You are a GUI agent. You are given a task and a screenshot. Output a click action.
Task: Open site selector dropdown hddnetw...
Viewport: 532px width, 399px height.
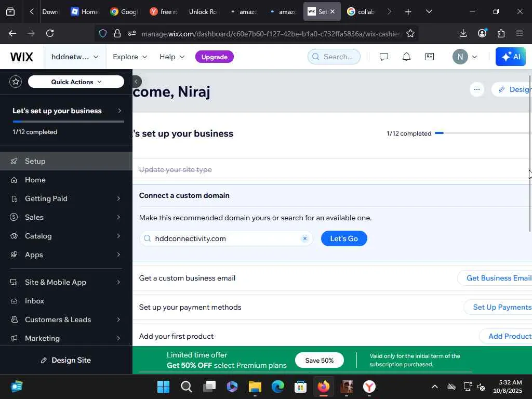click(x=75, y=57)
